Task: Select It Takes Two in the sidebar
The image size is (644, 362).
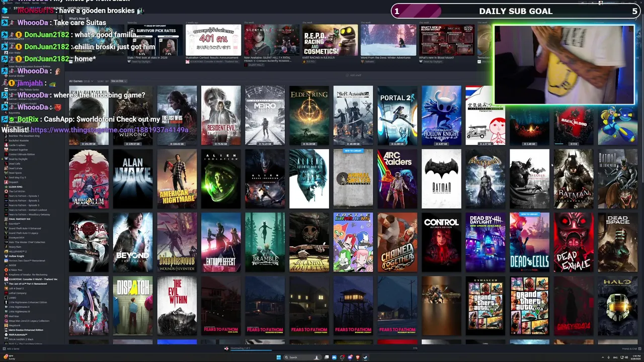Action: pos(16,270)
